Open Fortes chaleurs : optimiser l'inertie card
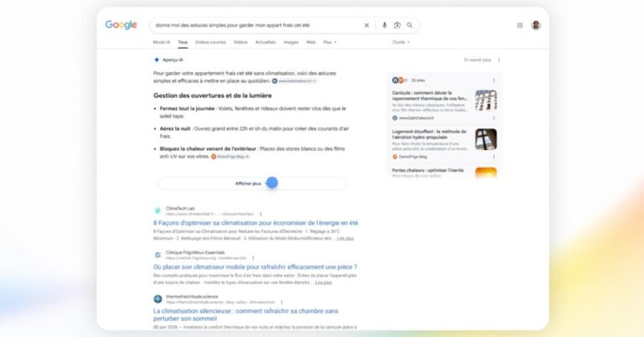The width and height of the screenshot is (644, 337). (x=428, y=170)
